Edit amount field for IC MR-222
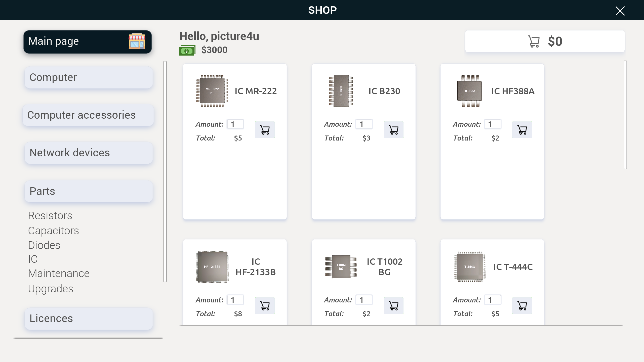This screenshot has height=362, width=644. pyautogui.click(x=235, y=124)
